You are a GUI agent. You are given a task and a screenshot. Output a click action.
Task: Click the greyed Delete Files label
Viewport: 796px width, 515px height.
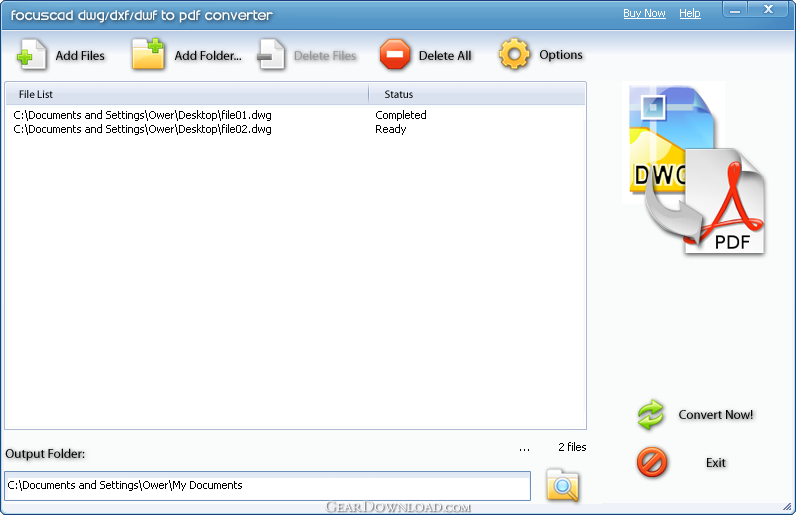coord(325,56)
